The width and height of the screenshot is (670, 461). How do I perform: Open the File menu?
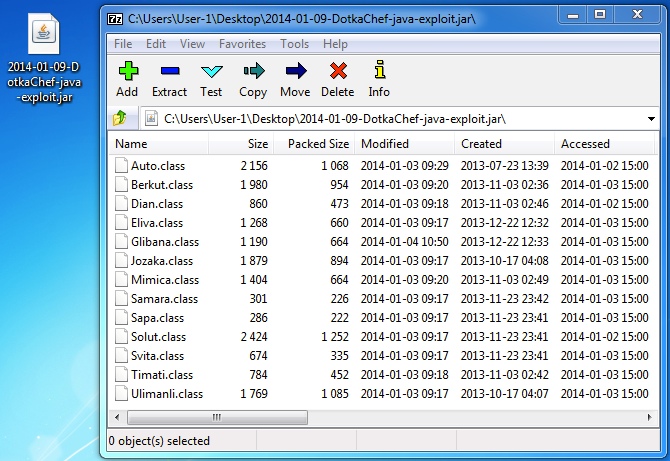(123, 44)
